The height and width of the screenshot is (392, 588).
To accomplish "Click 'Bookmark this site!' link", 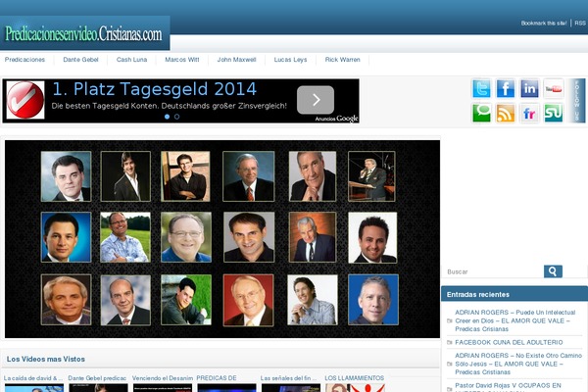I will pyautogui.click(x=543, y=24).
